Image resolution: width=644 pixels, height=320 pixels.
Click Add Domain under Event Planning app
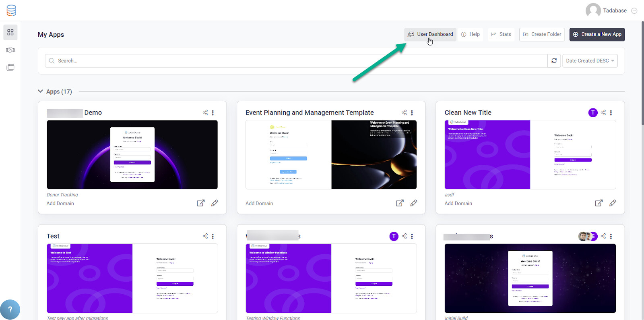pyautogui.click(x=259, y=204)
